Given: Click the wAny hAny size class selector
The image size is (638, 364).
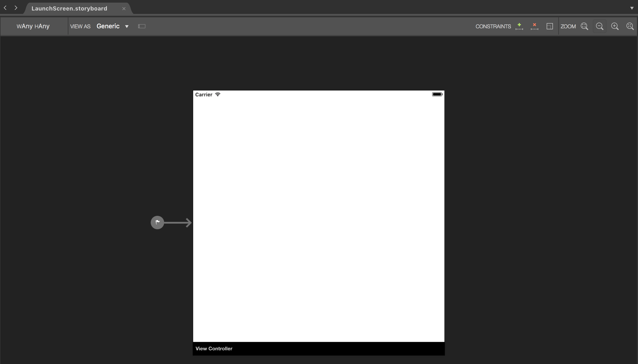Looking at the screenshot, I should 33,26.
